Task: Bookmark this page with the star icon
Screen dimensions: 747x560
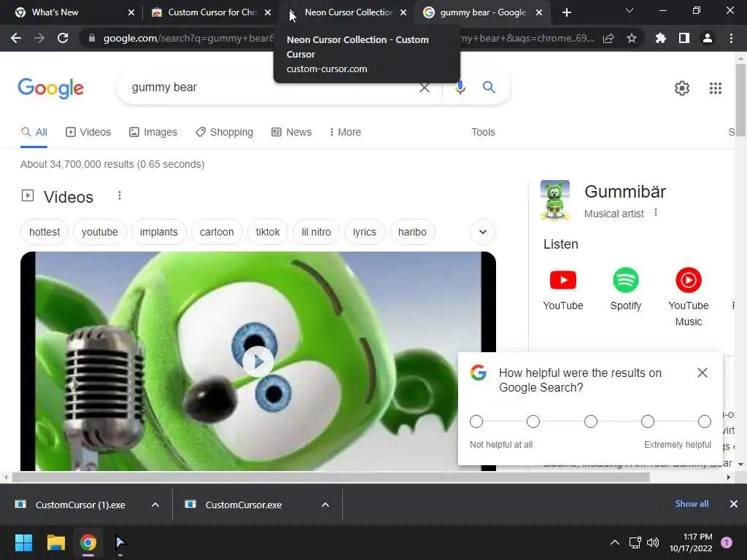Action: point(632,38)
